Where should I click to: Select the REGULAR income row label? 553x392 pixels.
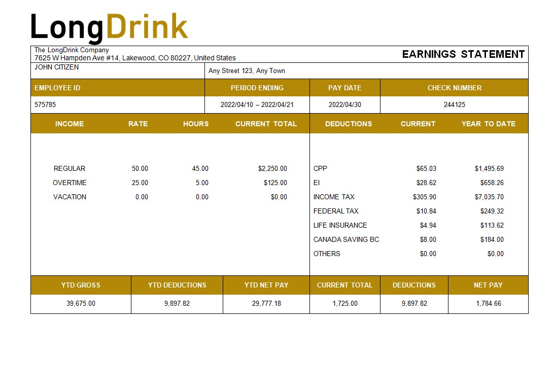(x=70, y=168)
